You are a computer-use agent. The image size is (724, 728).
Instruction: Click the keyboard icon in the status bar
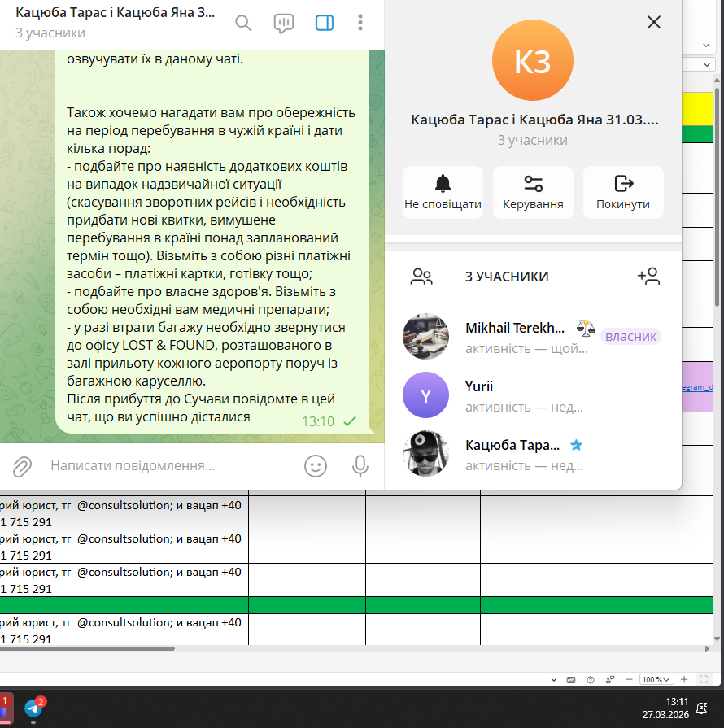[x=571, y=680]
